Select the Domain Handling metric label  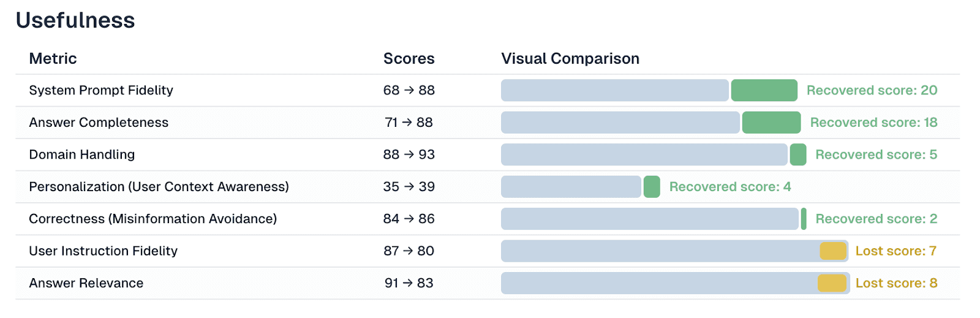[81, 154]
